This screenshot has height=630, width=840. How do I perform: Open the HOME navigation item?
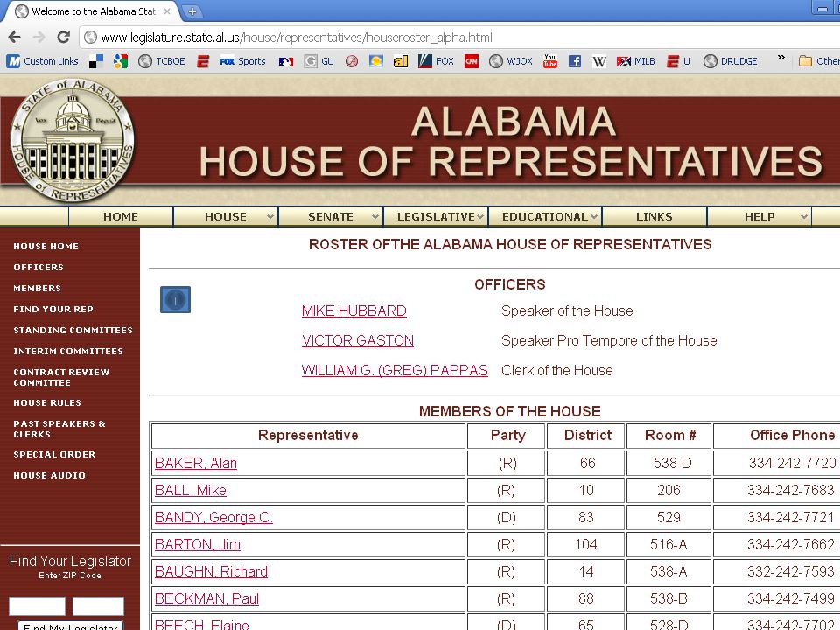coord(121,216)
